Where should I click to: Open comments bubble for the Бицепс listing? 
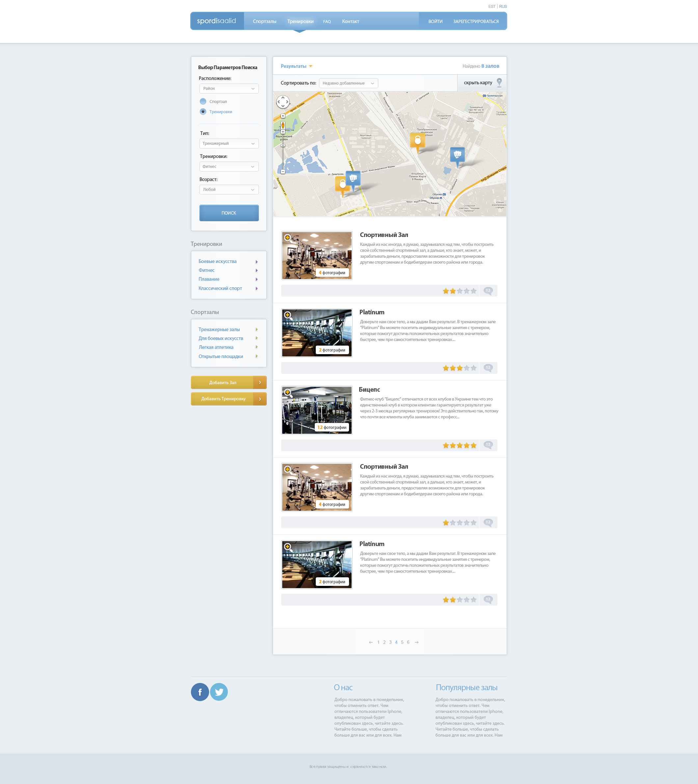click(488, 445)
